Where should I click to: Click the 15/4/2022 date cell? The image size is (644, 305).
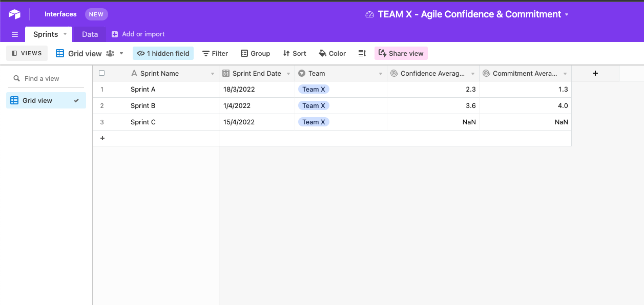(257, 122)
